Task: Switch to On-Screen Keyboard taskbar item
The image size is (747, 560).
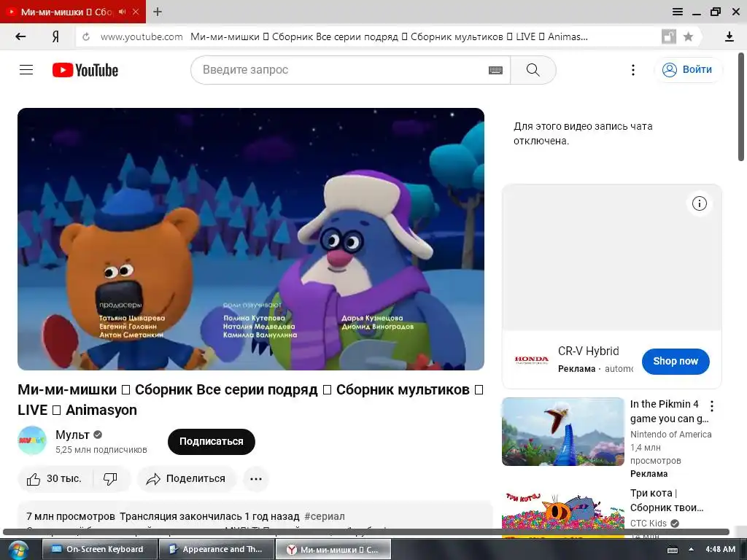Action: tap(99, 549)
